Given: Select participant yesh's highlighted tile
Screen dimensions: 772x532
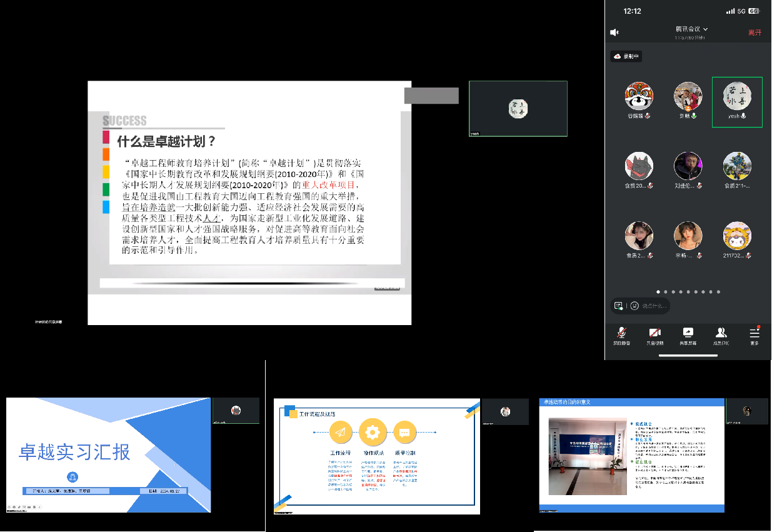Looking at the screenshot, I should click(x=737, y=102).
